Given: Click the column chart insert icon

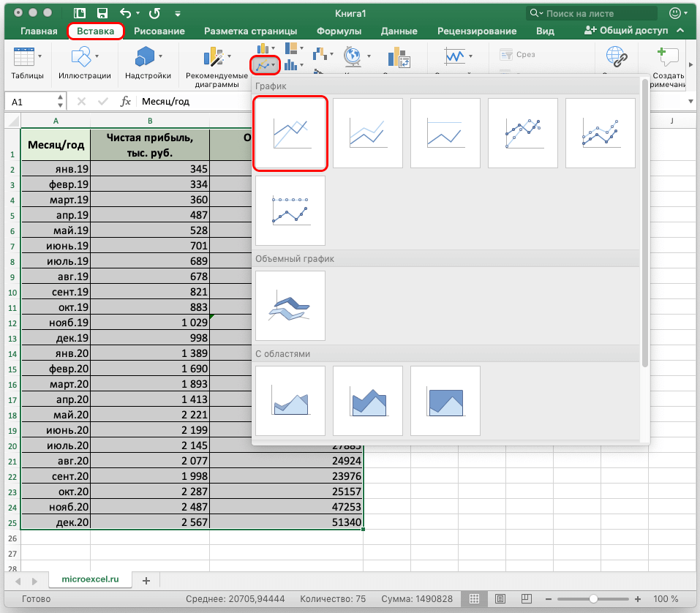Looking at the screenshot, I should click(263, 48).
